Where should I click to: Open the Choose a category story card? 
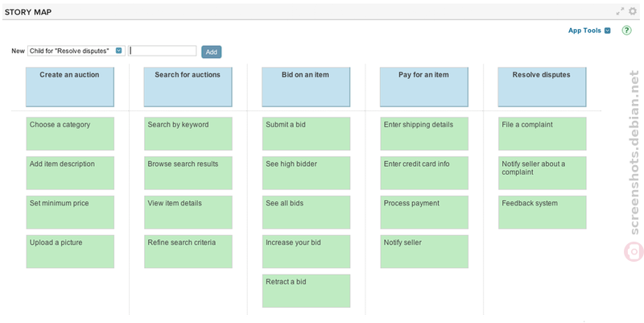click(70, 134)
